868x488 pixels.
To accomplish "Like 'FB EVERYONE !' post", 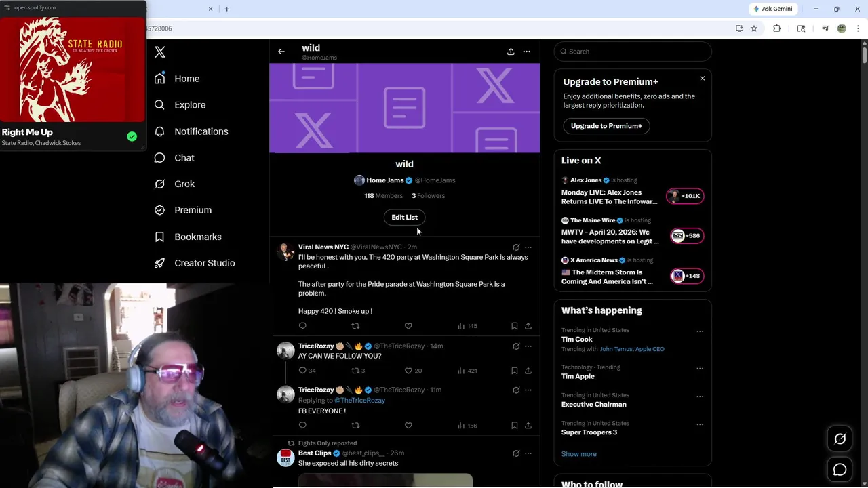I will point(408,426).
